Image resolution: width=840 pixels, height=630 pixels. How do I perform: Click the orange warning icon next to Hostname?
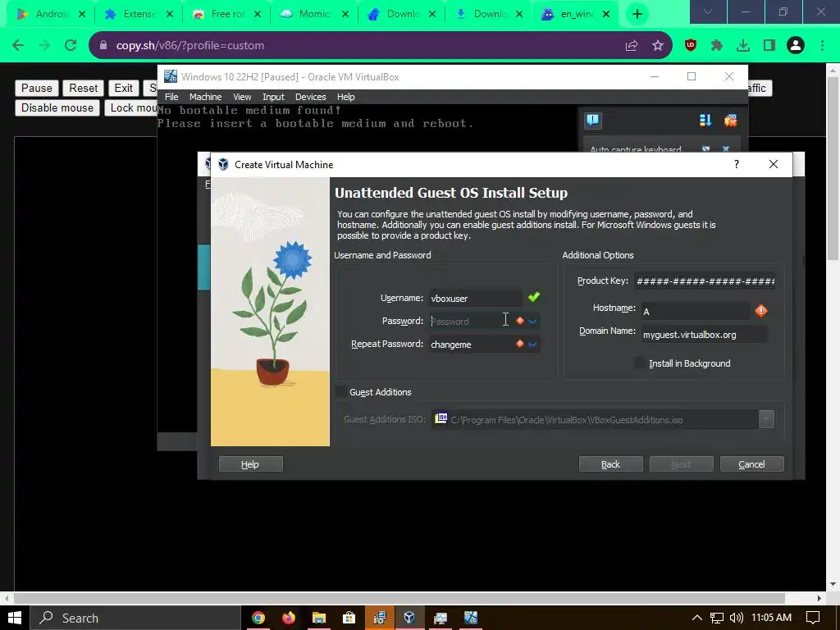tap(761, 311)
